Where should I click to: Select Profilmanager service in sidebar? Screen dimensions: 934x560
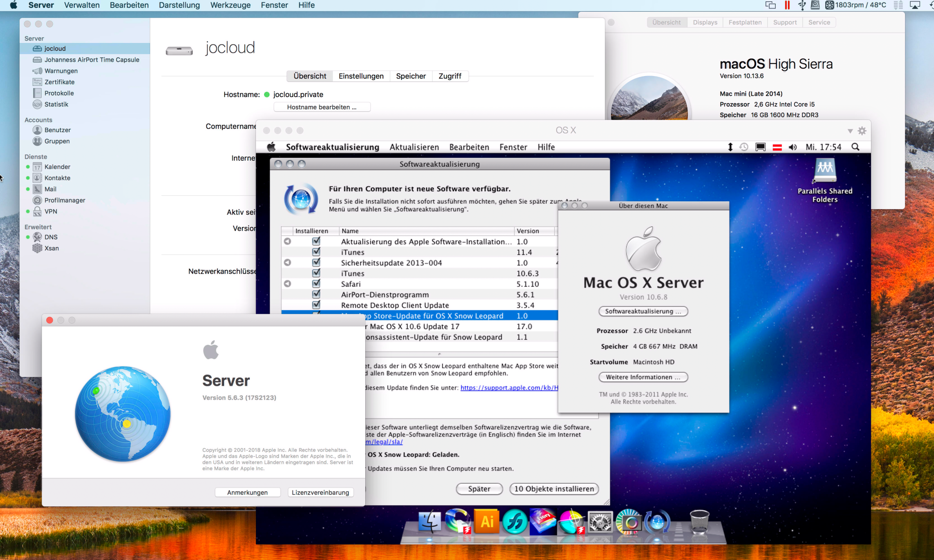click(x=64, y=200)
